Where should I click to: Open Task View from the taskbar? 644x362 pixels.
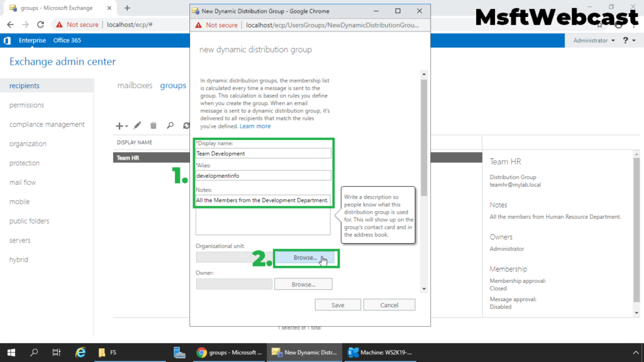(x=56, y=352)
